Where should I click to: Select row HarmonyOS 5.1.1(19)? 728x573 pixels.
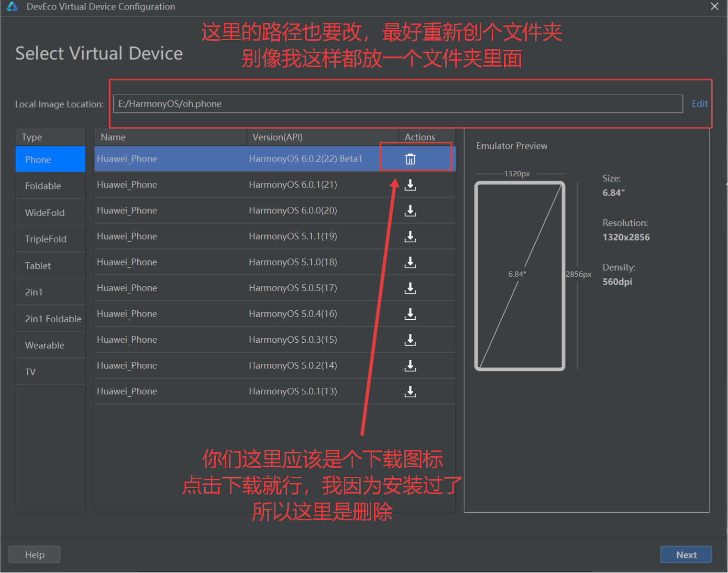(275, 236)
